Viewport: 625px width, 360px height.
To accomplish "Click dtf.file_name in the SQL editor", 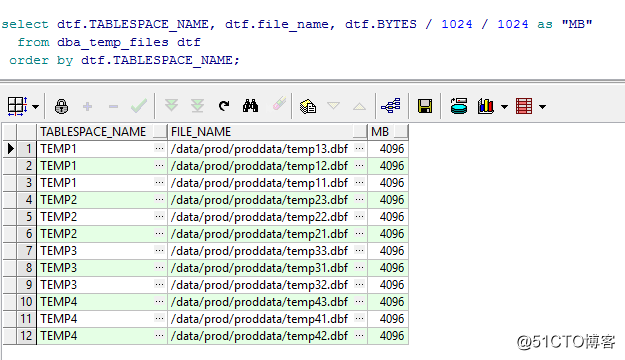I will (277, 25).
